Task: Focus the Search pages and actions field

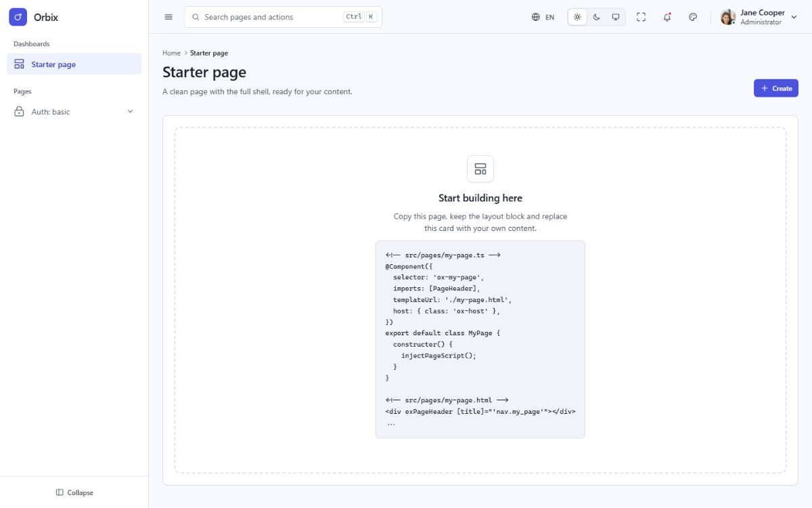Action: pos(283,17)
